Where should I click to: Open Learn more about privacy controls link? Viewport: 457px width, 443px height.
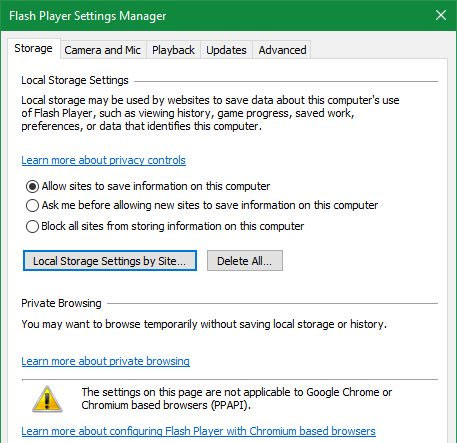103,160
